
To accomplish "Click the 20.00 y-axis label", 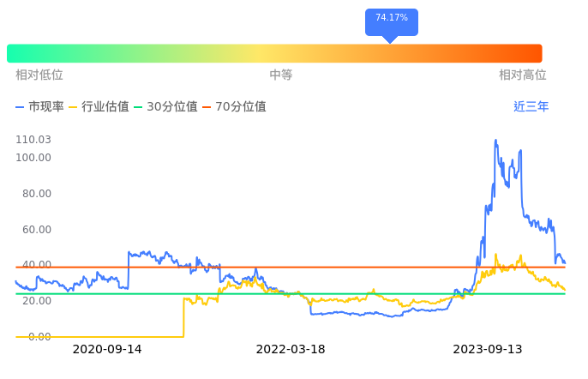I will point(36,301).
